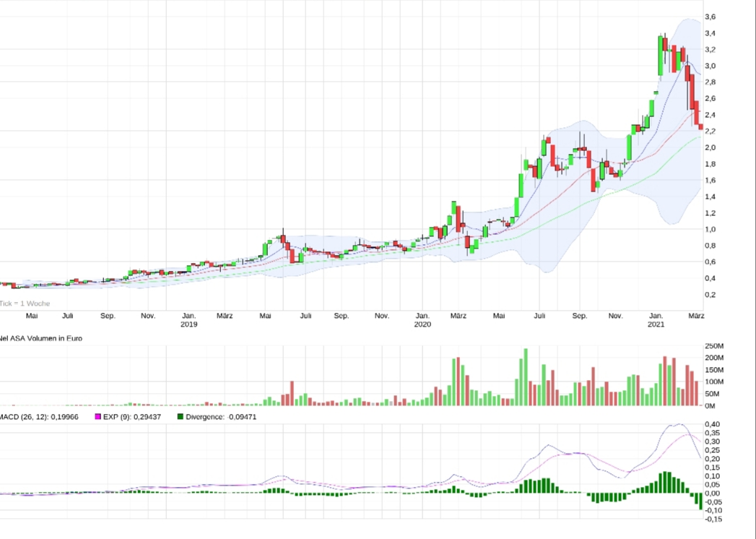Click the tall red volume bar in mid-2019
The height and width of the screenshot is (539, 756).
[292, 393]
